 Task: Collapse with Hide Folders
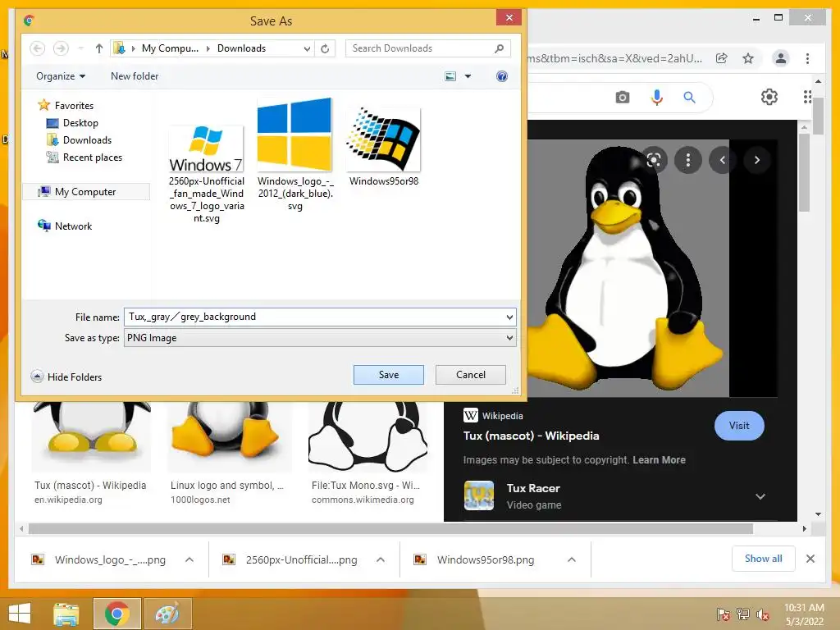point(66,377)
